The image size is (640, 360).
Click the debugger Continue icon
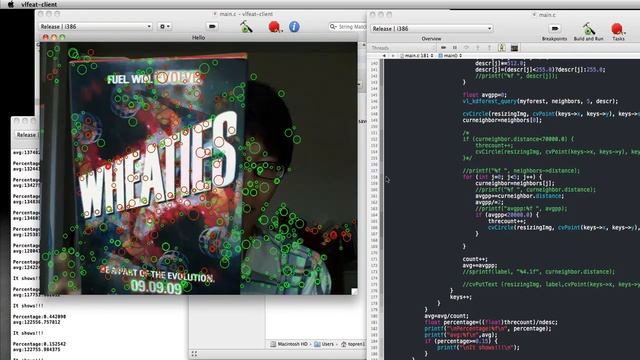443,48
